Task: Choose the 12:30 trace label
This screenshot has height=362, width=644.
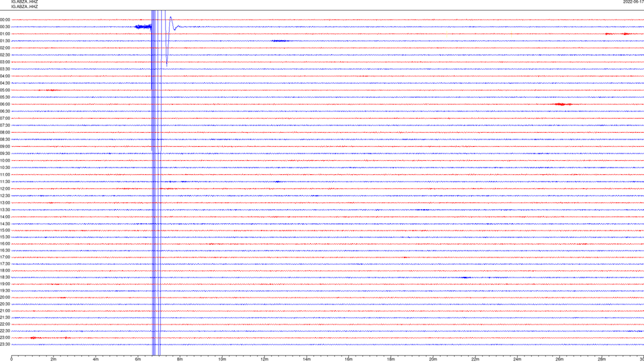Action: click(5, 195)
